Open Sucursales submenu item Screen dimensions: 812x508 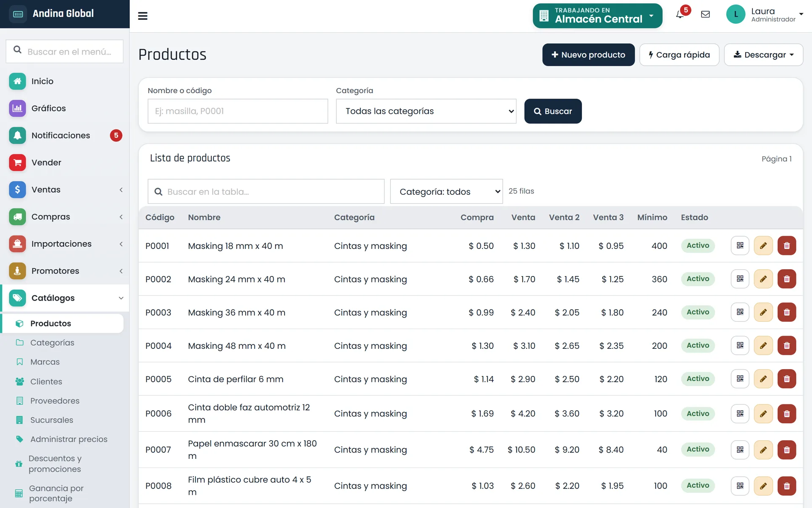point(52,420)
